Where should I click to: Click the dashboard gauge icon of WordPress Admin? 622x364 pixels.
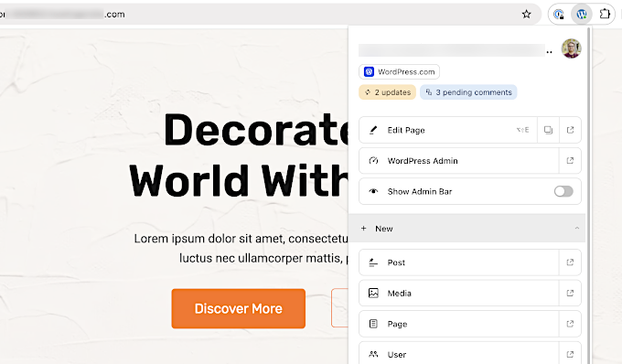tap(373, 161)
